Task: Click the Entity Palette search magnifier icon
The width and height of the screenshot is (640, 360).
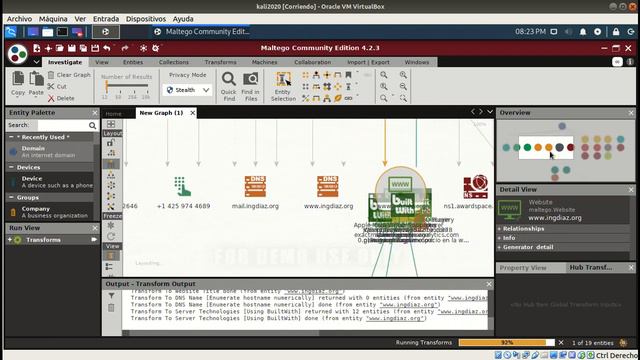Action: tap(93, 126)
